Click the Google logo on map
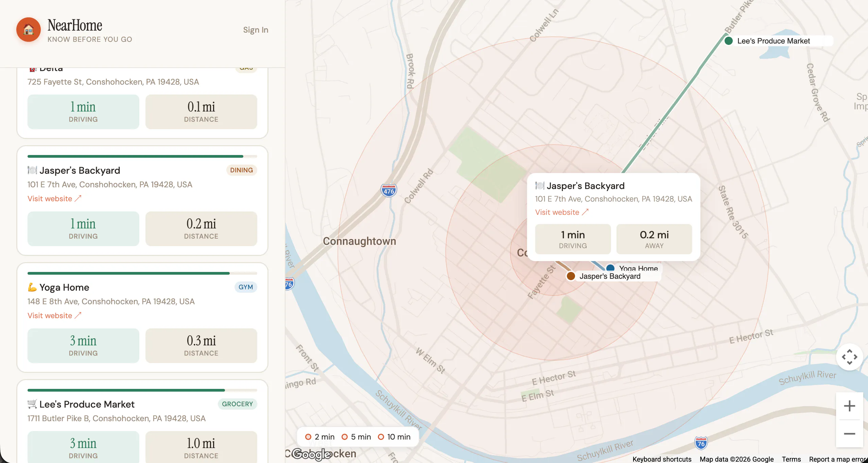The width and height of the screenshot is (868, 463). (x=312, y=454)
